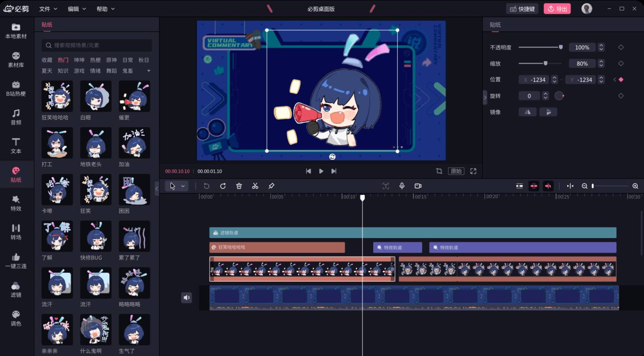Delete selected clip with trash icon
644x356 pixels.
(x=239, y=186)
